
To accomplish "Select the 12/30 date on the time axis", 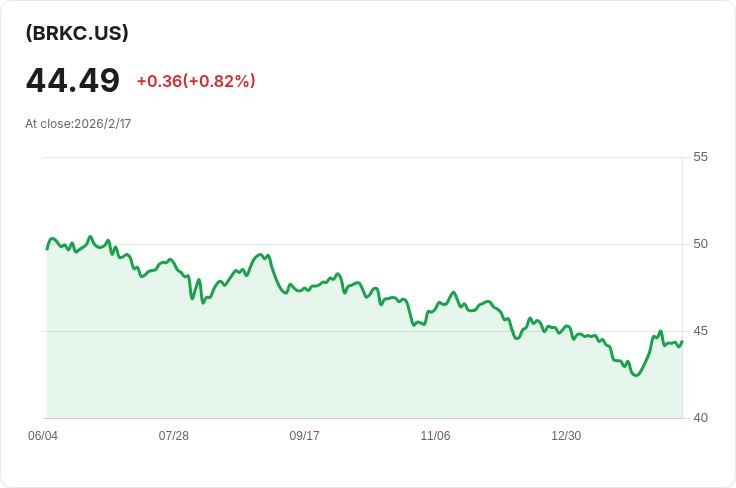I will (566, 436).
